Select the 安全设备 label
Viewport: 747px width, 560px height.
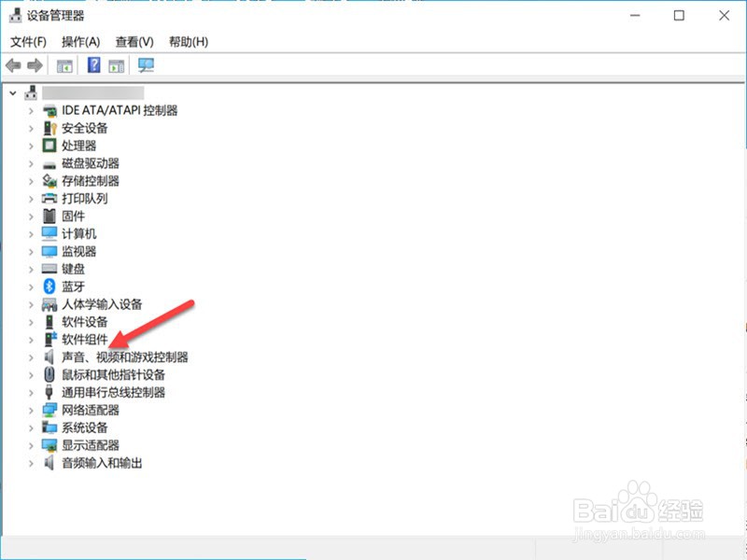coord(85,128)
